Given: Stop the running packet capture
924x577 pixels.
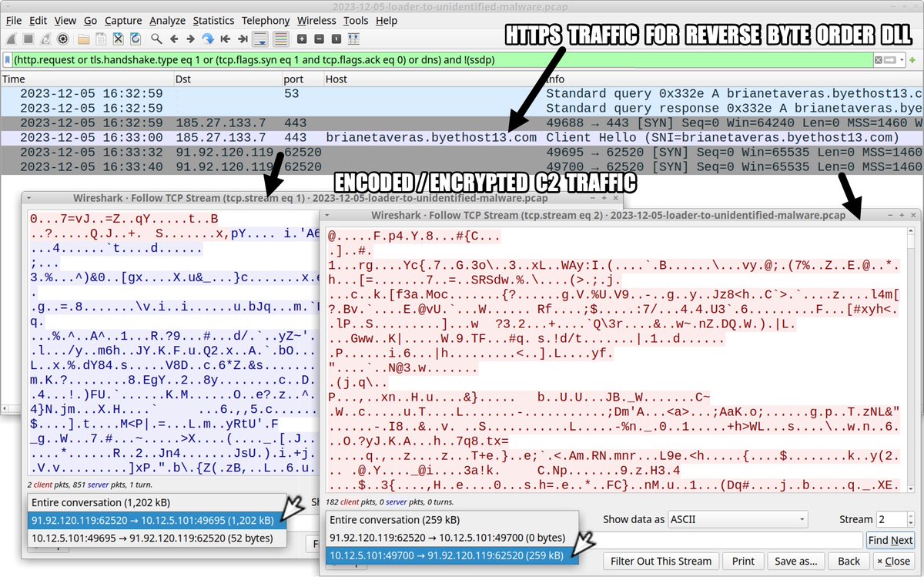Looking at the screenshot, I should tap(28, 39).
